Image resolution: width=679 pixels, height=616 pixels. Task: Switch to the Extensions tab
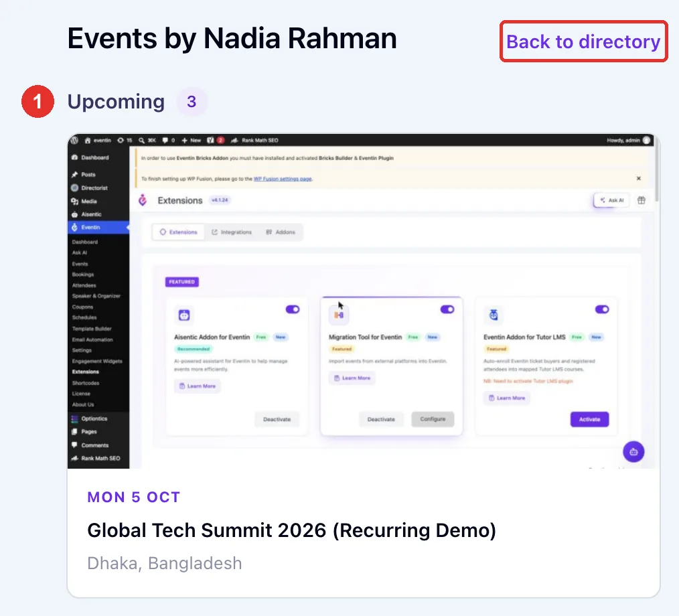click(178, 232)
